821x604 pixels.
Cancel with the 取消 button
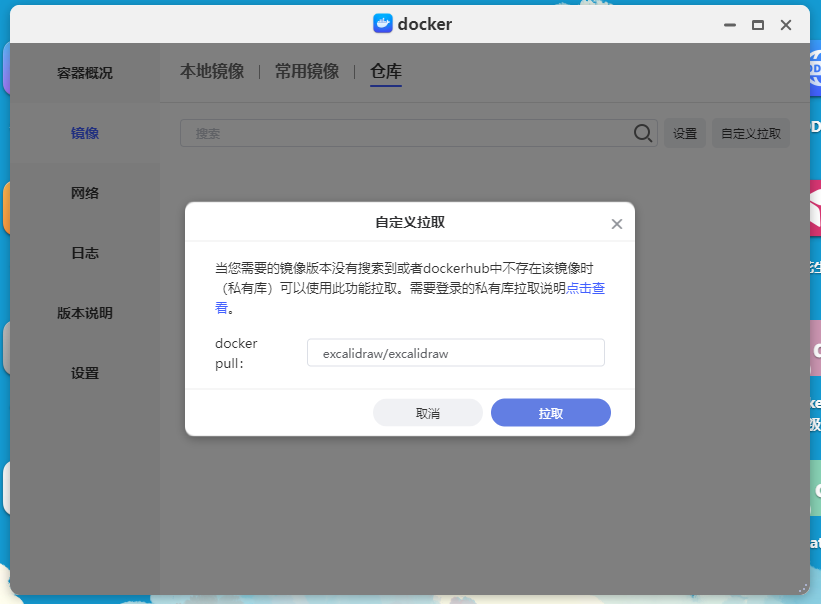coord(428,413)
